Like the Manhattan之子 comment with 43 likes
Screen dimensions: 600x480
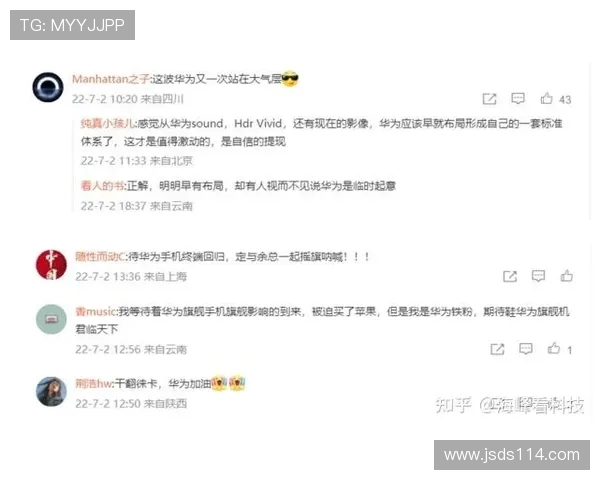[x=546, y=98]
